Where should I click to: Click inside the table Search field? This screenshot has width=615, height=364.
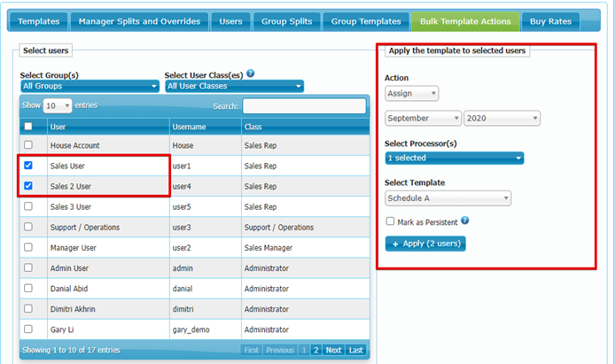[304, 105]
